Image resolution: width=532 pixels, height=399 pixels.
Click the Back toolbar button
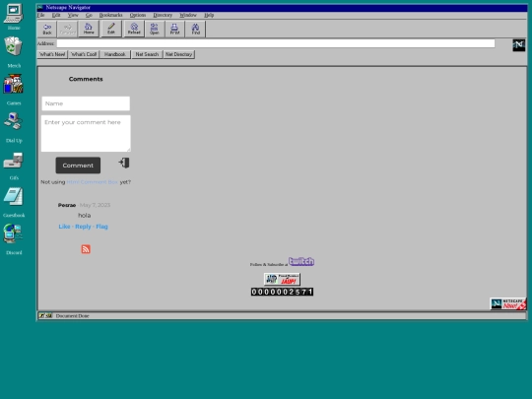click(x=47, y=29)
